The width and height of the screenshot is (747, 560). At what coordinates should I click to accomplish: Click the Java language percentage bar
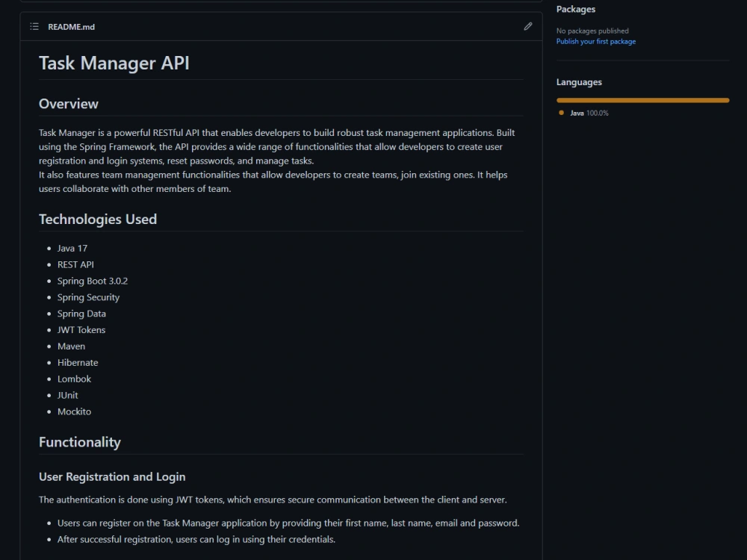(x=642, y=99)
